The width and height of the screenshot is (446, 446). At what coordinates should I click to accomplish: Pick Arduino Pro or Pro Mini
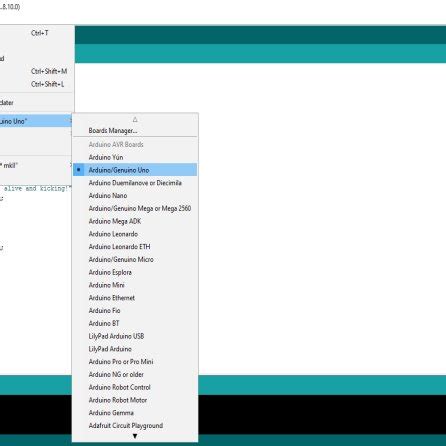click(x=135, y=362)
